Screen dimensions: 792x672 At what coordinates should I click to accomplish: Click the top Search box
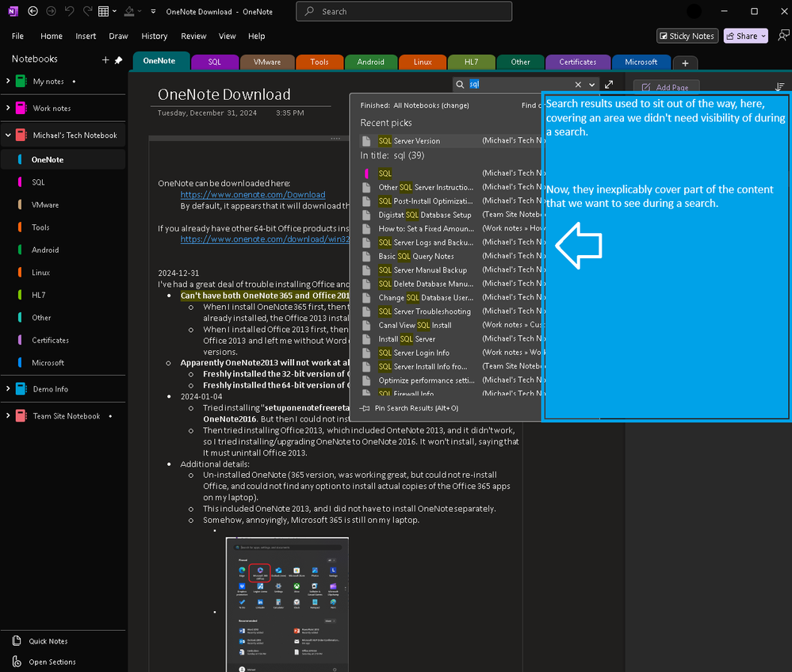(404, 11)
